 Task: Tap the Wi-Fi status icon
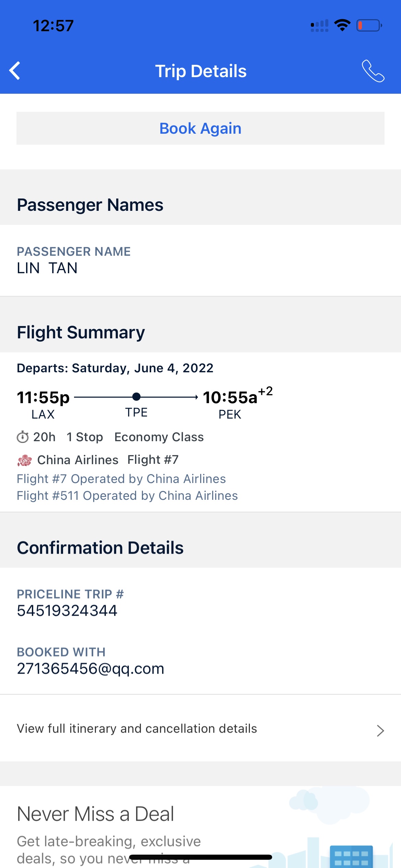(342, 25)
